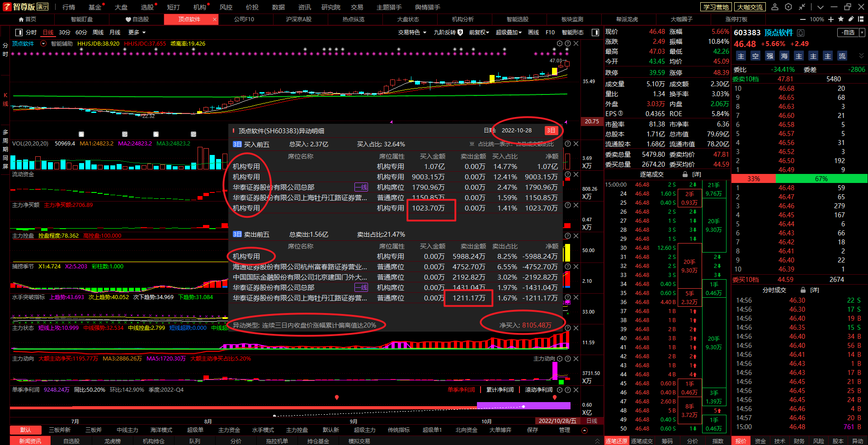Select the 主力资金 indicator tab

pos(229,430)
